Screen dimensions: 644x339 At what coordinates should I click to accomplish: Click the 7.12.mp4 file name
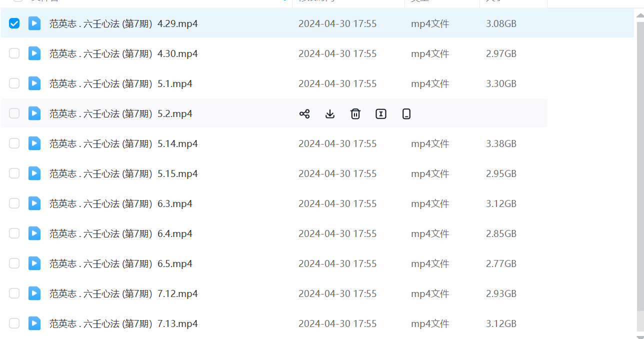[x=123, y=293]
